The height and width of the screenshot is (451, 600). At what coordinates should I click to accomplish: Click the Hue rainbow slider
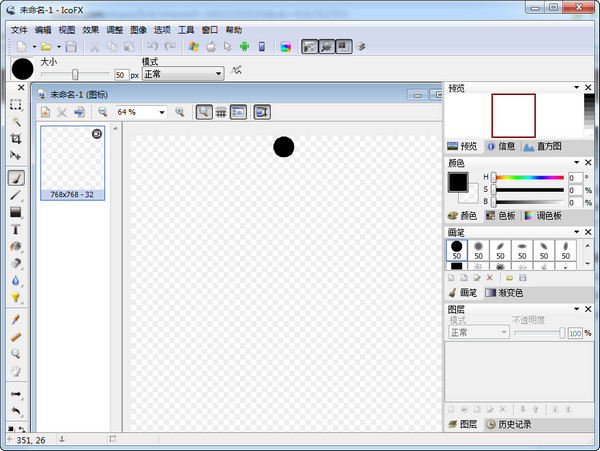[530, 177]
